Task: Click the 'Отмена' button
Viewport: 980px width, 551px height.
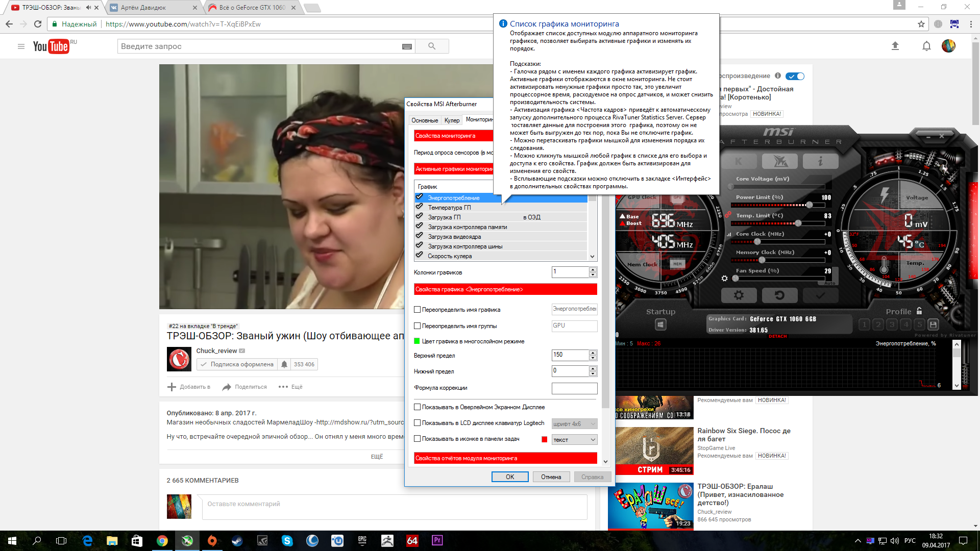Action: 551,477
